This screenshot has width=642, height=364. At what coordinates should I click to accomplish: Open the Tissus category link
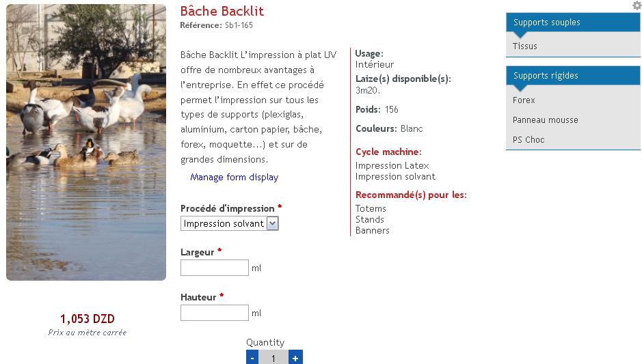pyautogui.click(x=525, y=46)
